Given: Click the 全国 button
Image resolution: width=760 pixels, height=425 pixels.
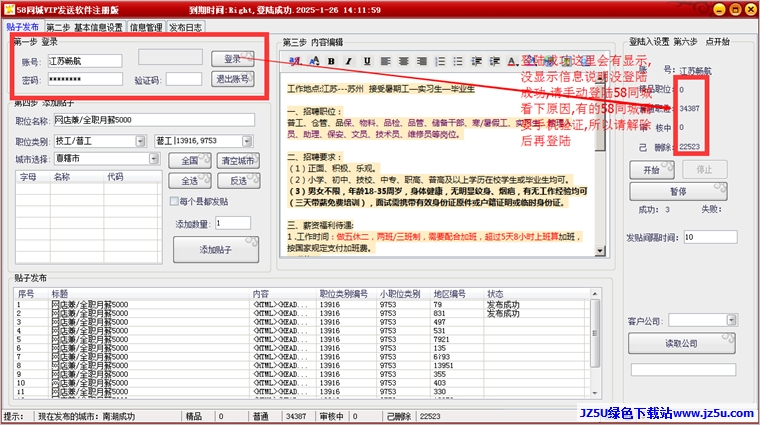Looking at the screenshot, I should click(x=190, y=160).
